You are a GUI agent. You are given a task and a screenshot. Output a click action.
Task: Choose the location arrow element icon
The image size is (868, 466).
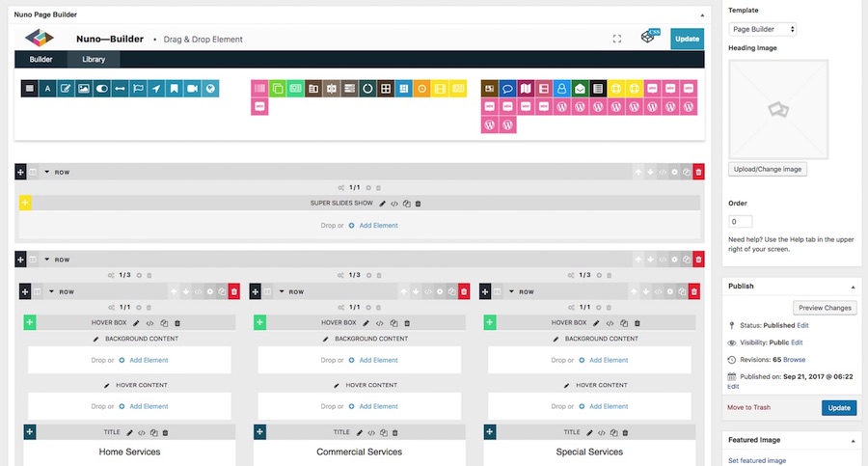(x=156, y=89)
